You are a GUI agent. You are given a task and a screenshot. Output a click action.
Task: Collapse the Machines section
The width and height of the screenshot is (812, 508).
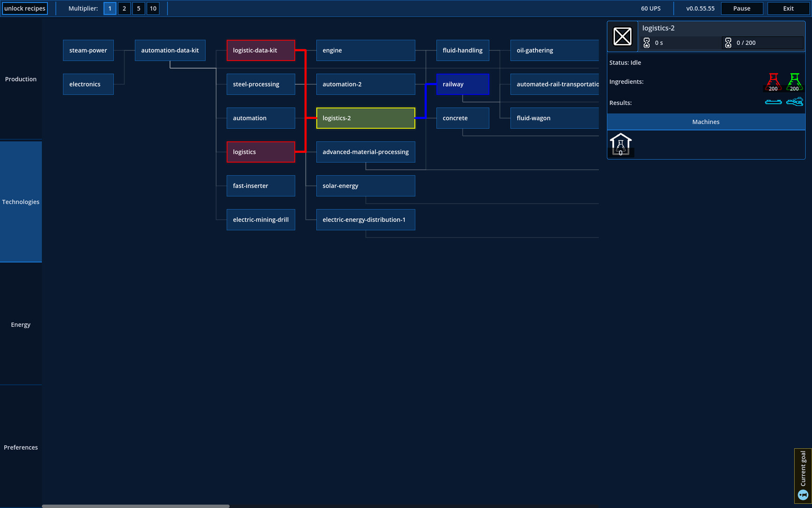pyautogui.click(x=706, y=121)
